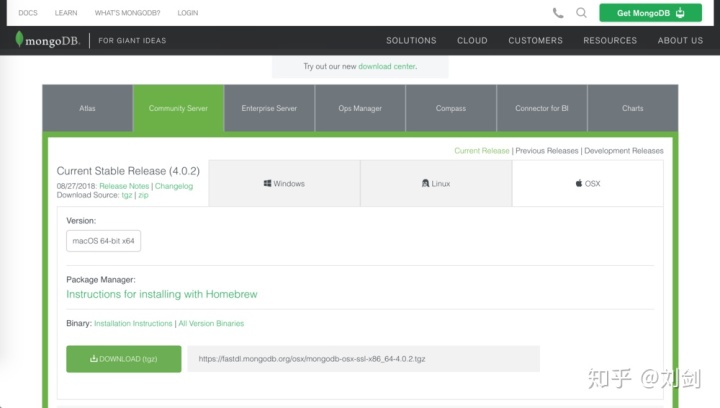The image size is (720, 408).
Task: Download source as zip
Action: [143, 195]
